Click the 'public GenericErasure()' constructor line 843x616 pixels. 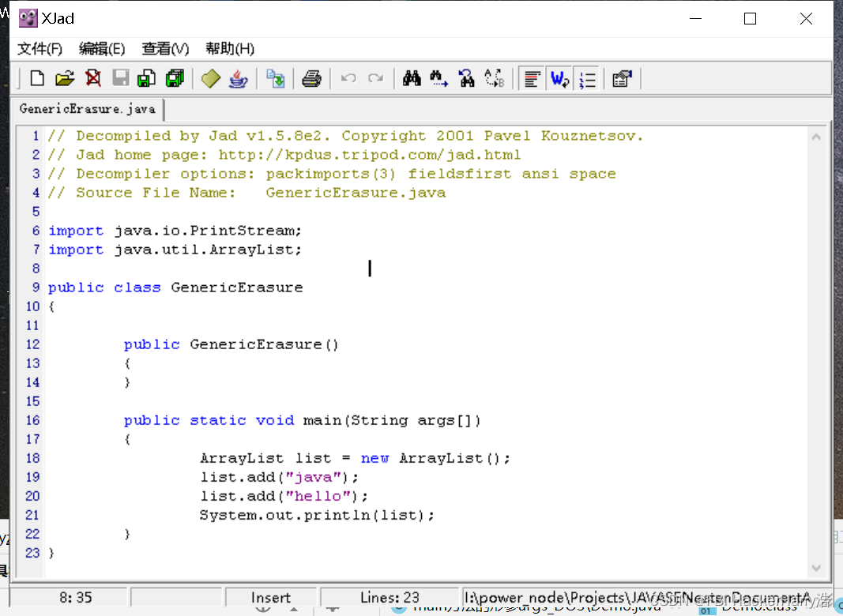click(231, 344)
